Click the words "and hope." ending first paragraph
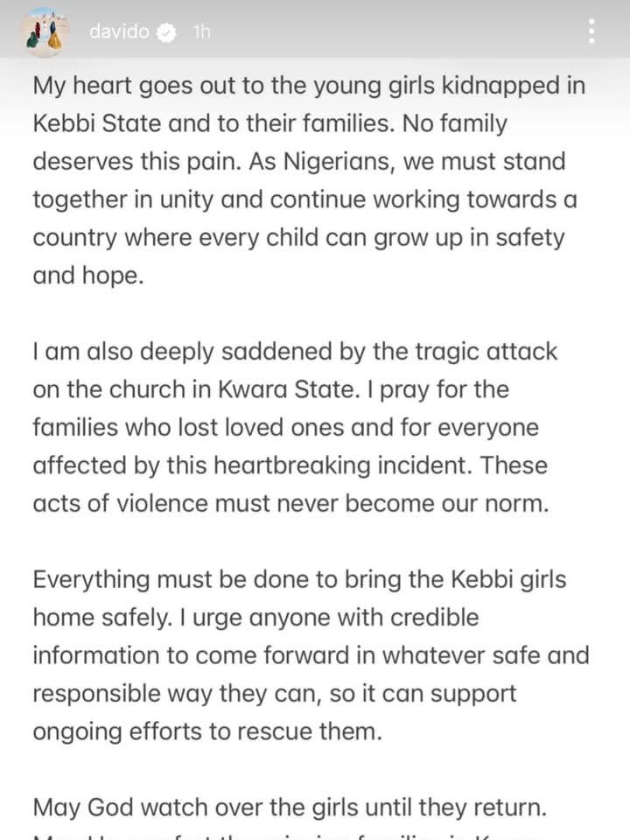 click(x=88, y=276)
